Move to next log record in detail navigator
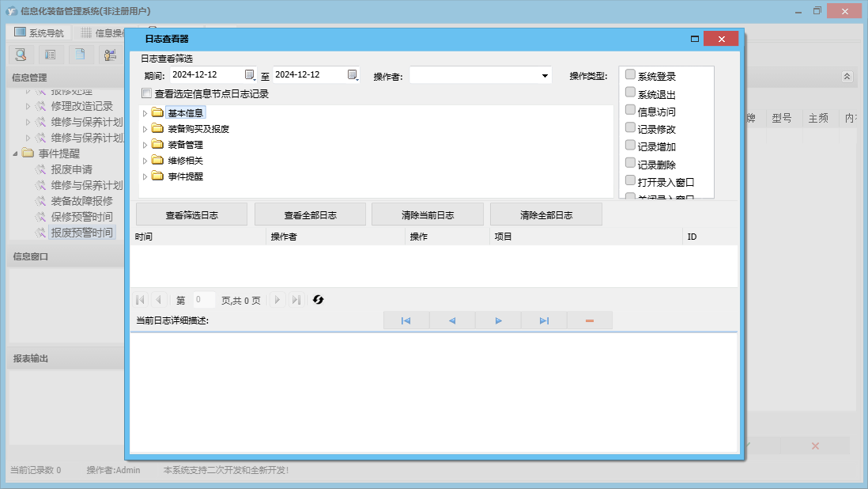 498,320
